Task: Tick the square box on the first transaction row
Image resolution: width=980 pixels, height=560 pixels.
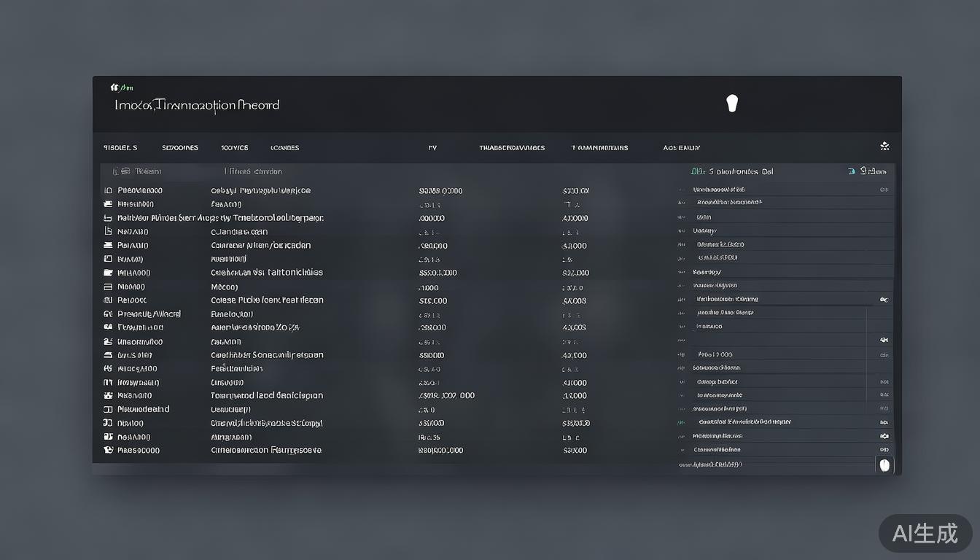Action: (x=109, y=190)
